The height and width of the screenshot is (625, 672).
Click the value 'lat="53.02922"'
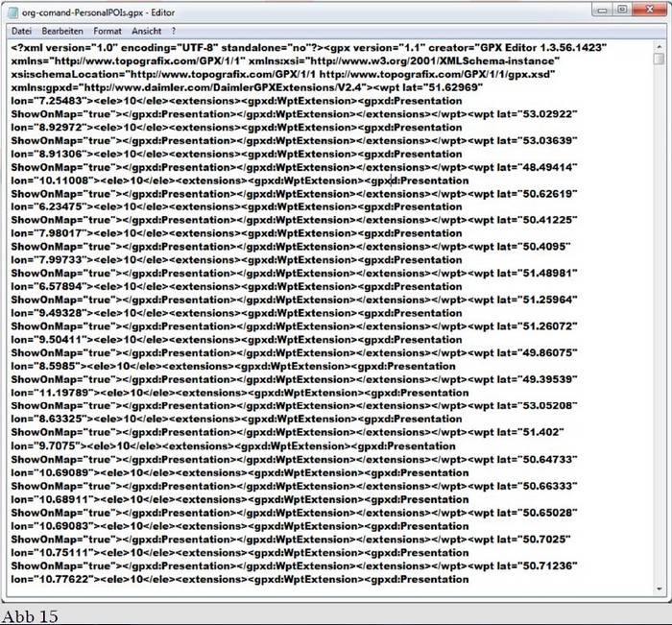click(537, 114)
